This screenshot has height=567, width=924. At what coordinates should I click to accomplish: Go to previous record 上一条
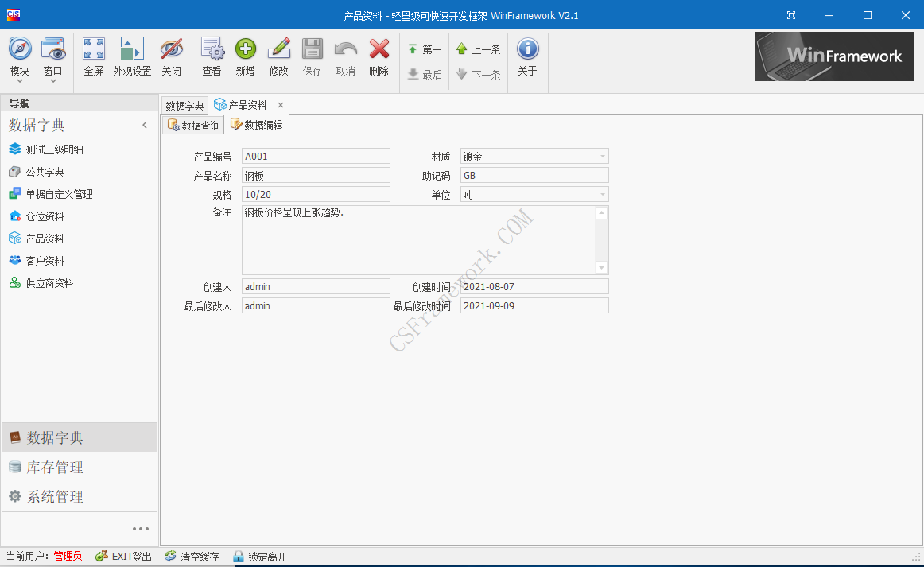479,49
